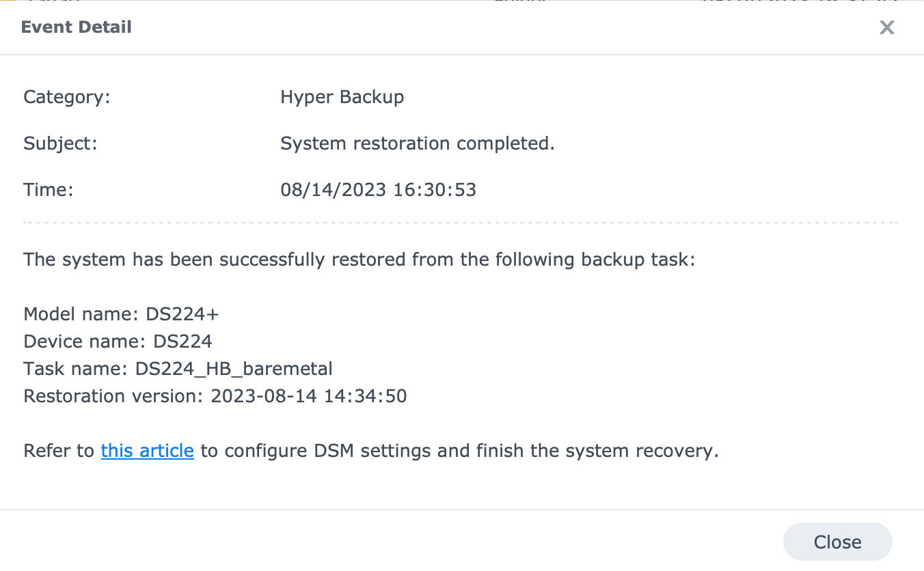This screenshot has height=571, width=924.
Task: Click the Time field label
Action: (49, 189)
